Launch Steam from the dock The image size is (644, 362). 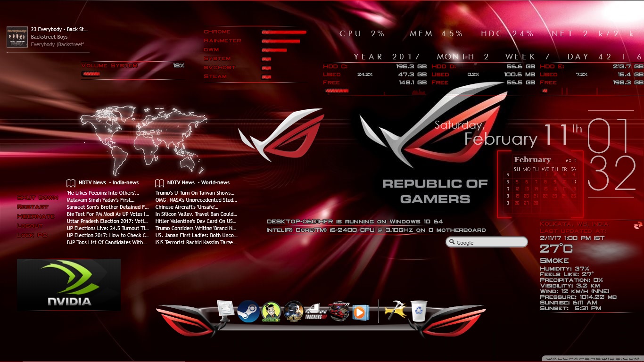(248, 311)
